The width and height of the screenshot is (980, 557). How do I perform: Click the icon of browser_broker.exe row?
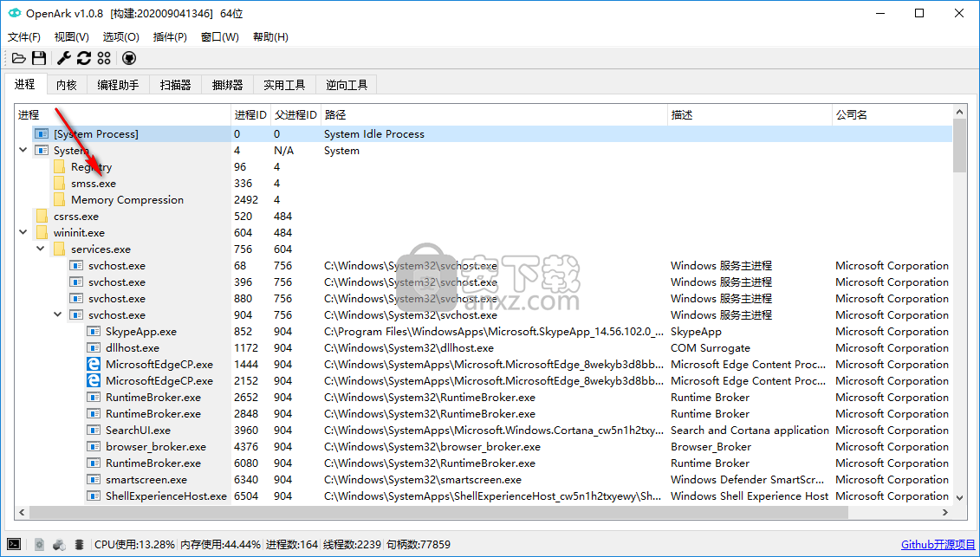coord(93,446)
